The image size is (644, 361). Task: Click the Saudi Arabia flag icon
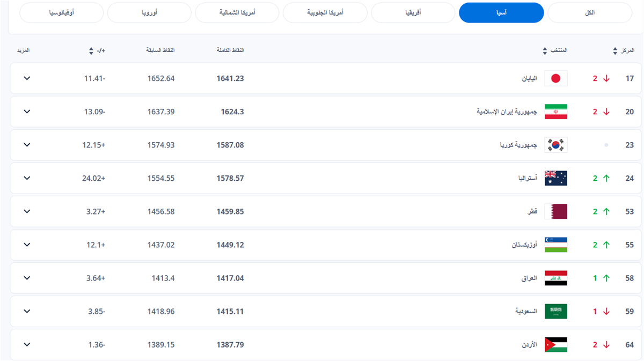[555, 311]
